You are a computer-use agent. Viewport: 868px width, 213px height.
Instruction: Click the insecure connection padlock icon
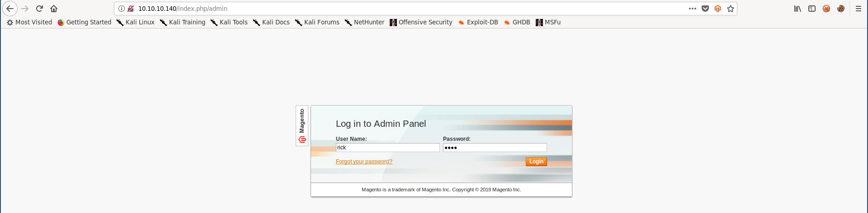(131, 9)
